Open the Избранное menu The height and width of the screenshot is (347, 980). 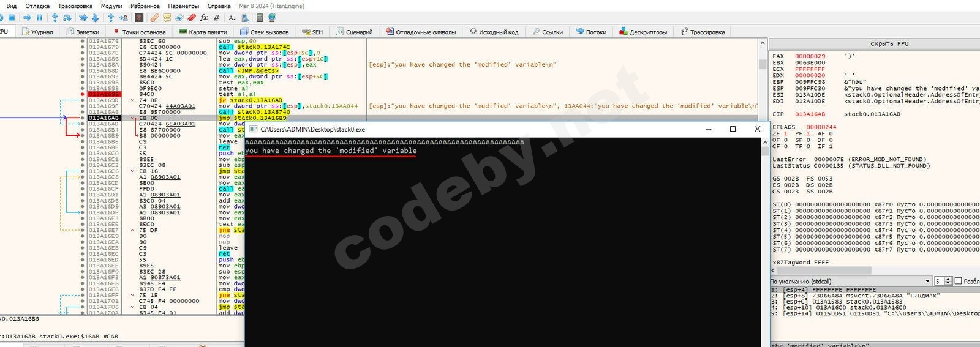click(145, 6)
